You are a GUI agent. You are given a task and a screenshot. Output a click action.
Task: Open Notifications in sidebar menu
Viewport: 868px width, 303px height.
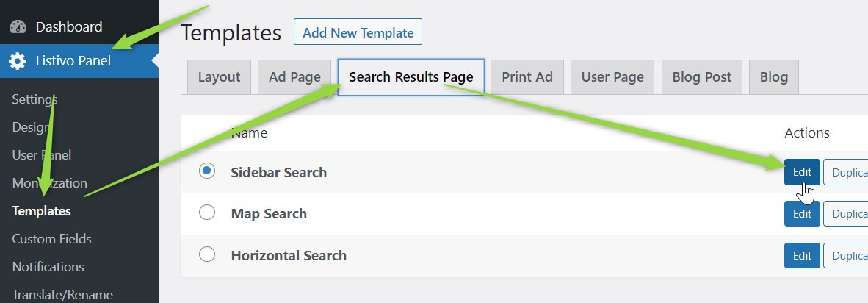(48, 266)
